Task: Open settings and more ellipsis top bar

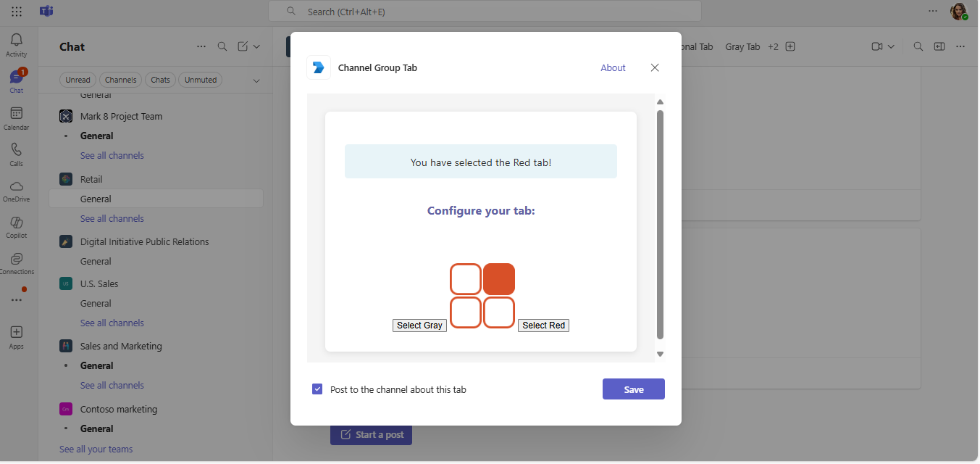Action: coord(933,11)
